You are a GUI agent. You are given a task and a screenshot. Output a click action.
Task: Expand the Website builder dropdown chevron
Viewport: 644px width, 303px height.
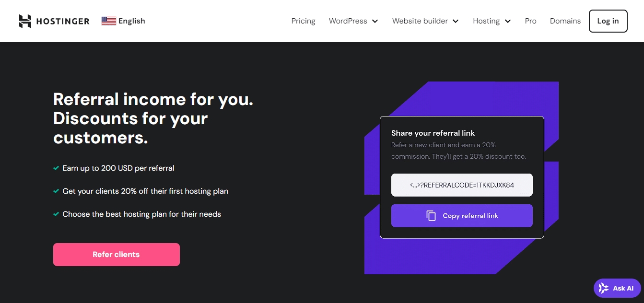(x=456, y=21)
